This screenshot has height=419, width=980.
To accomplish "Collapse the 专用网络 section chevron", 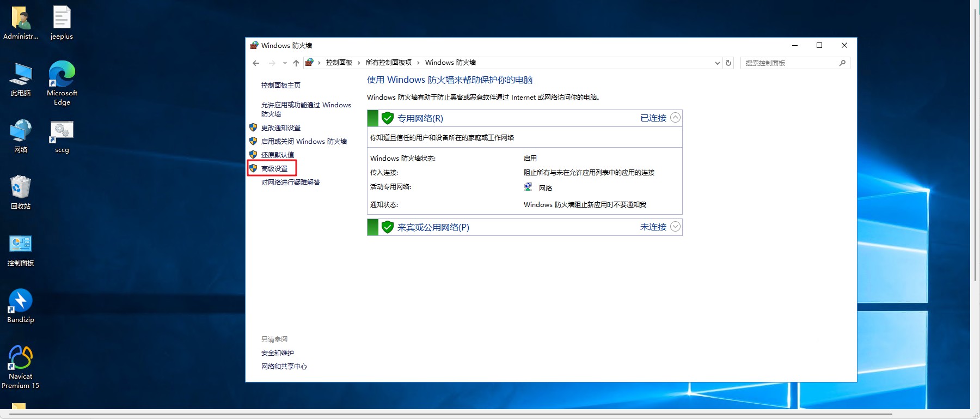I will (x=675, y=118).
